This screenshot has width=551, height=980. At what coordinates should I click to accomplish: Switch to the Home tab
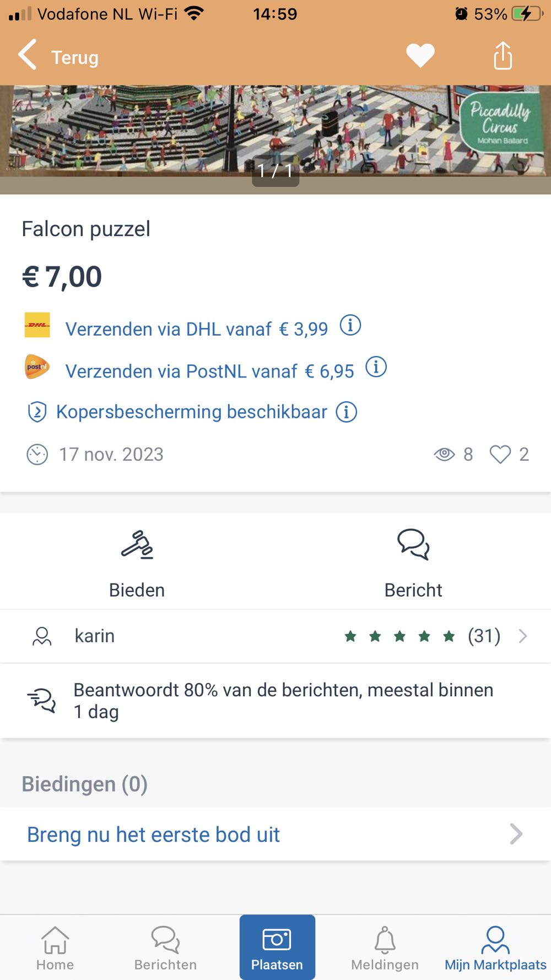[55, 947]
